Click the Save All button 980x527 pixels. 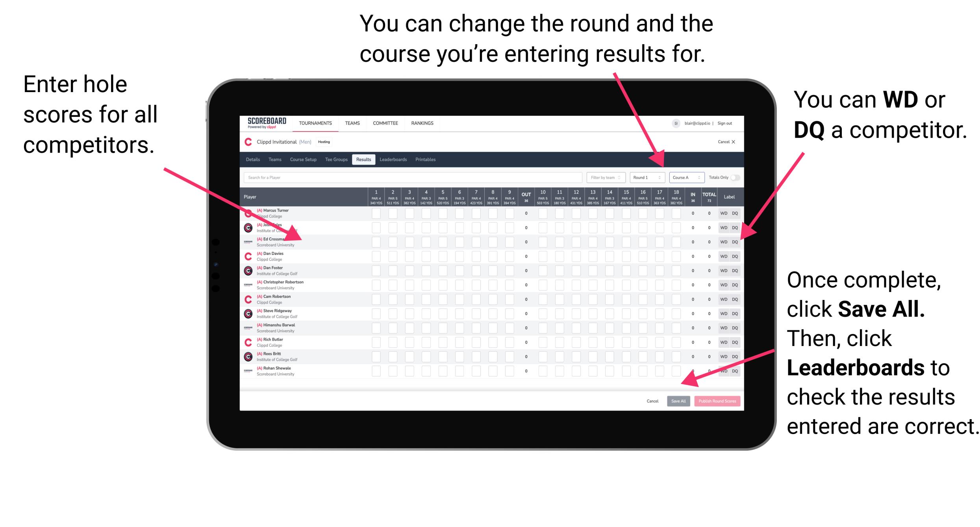click(x=678, y=400)
